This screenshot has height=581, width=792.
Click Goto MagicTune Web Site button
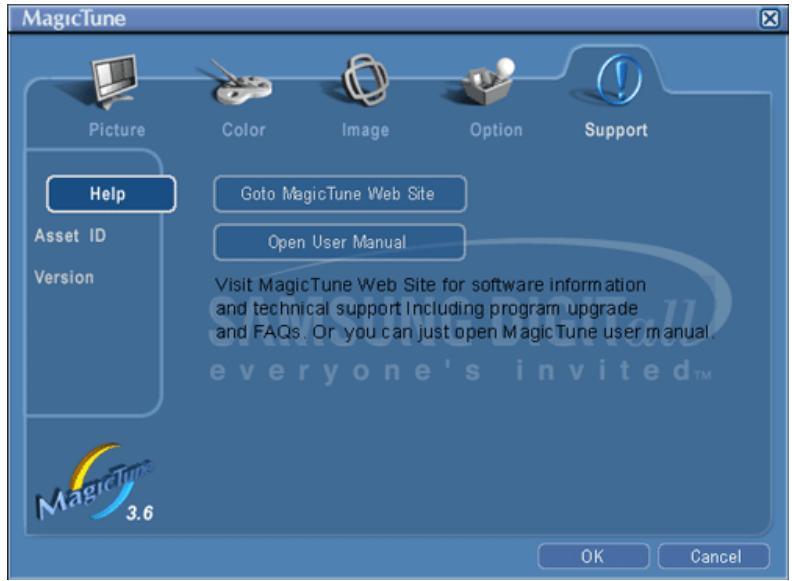click(340, 193)
